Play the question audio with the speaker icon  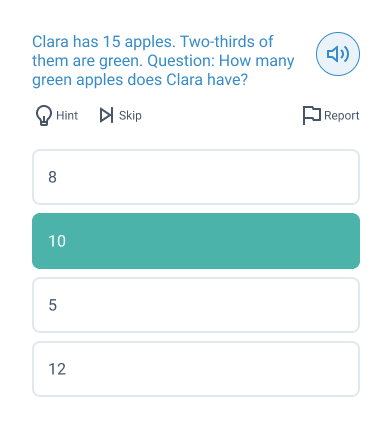click(x=338, y=54)
